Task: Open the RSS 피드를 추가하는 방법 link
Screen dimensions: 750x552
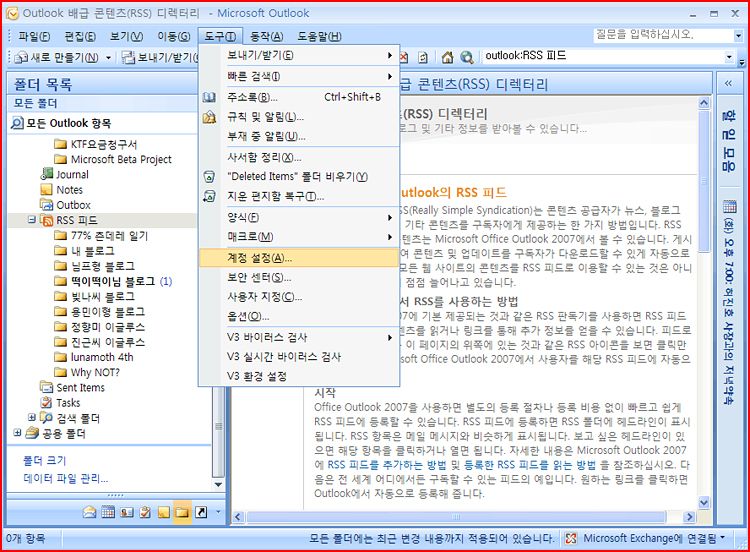Action: click(386, 464)
